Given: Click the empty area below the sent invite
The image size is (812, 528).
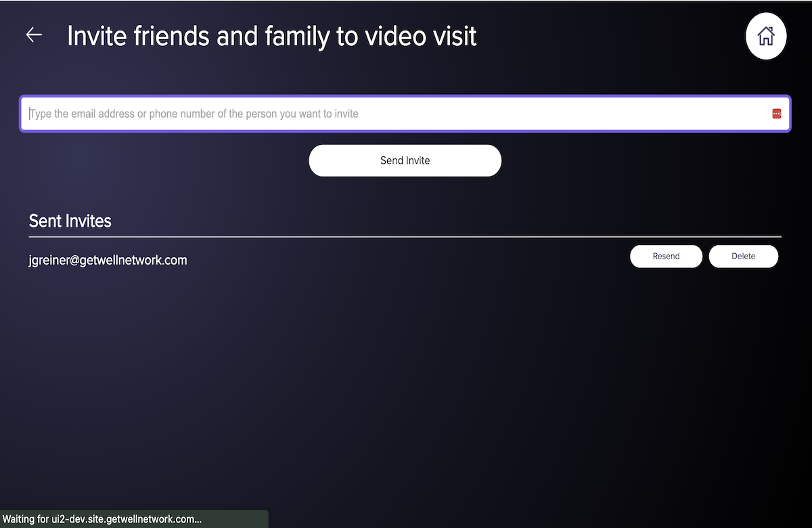Looking at the screenshot, I should [406, 379].
